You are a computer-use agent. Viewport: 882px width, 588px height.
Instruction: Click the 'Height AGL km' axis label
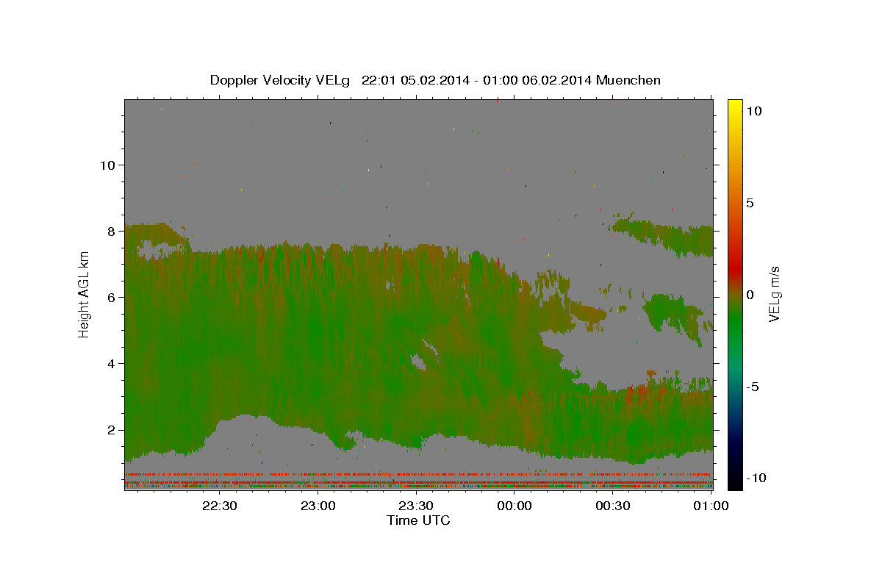click(x=85, y=294)
